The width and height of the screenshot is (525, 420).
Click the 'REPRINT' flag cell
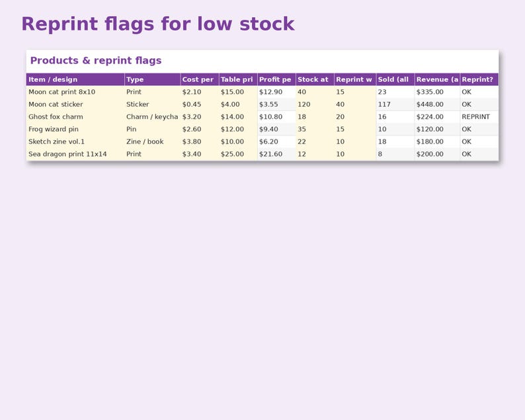pos(479,116)
